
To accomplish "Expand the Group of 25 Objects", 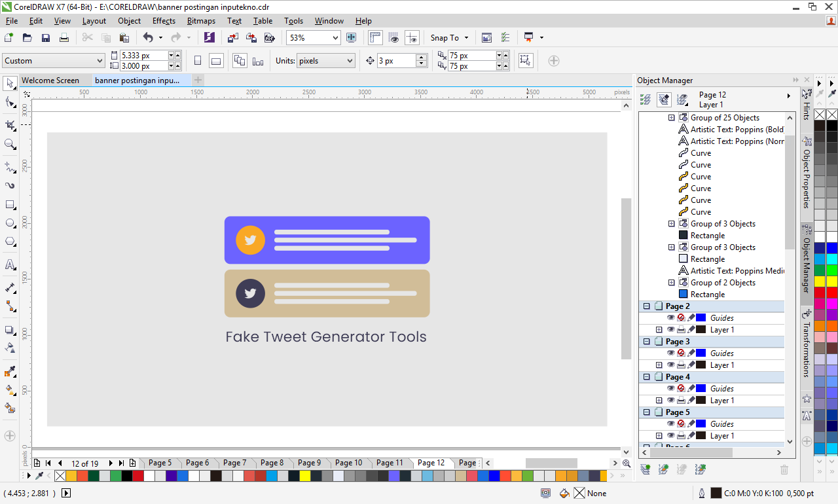I will (x=671, y=118).
